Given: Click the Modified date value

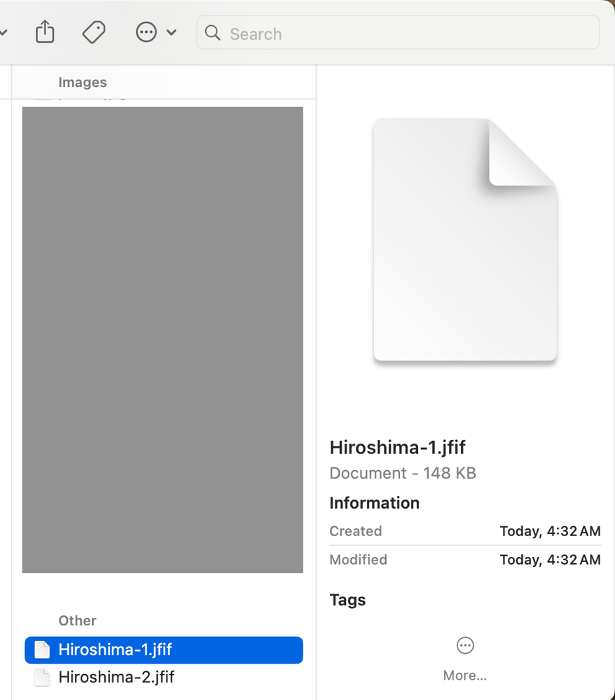Looking at the screenshot, I should coord(550,560).
